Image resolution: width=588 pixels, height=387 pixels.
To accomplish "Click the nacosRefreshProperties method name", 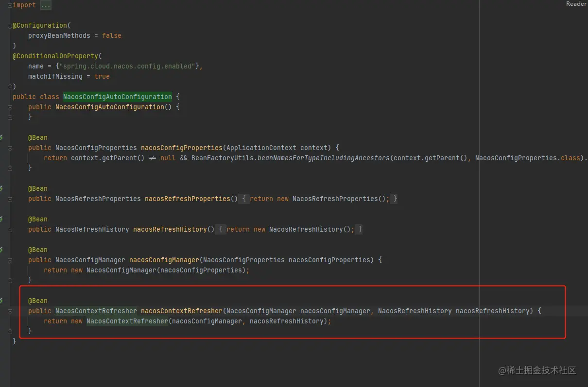I will click(x=188, y=199).
